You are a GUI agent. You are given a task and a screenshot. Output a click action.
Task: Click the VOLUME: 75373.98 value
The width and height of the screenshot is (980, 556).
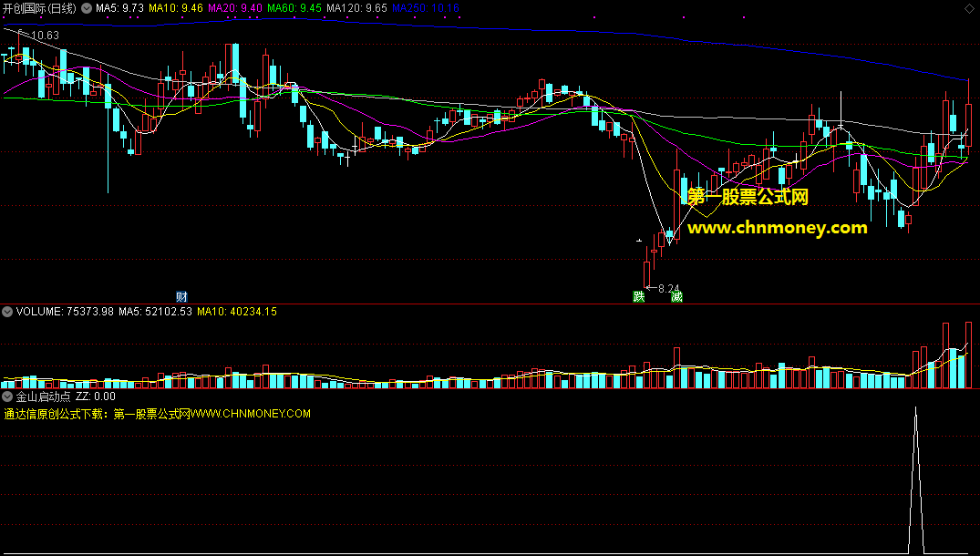tap(65, 311)
